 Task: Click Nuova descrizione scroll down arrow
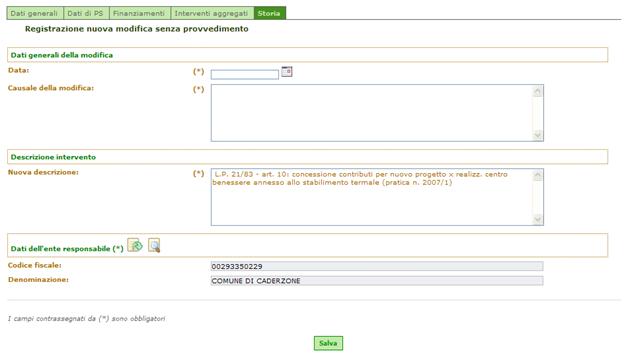coord(538,219)
